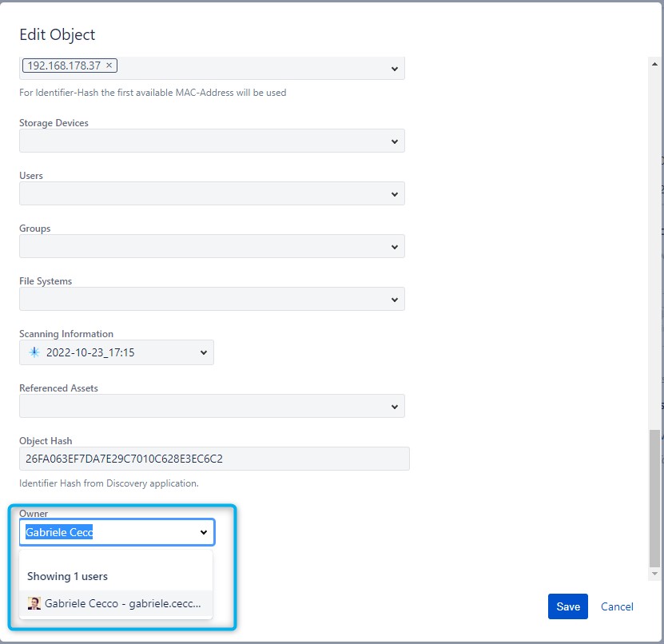Screen dimensions: 664x644
Task: Expand the Scanning Information dropdown
Action: tap(203, 352)
